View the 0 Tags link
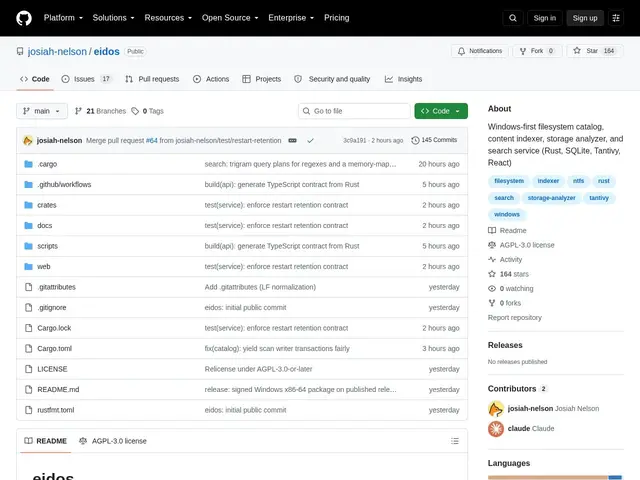640x480 pixels. click(x=147, y=111)
